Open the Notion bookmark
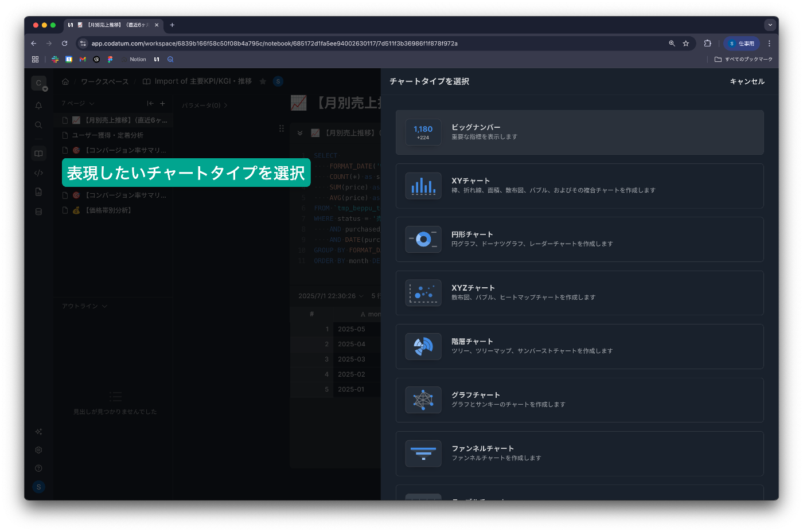 (x=134, y=59)
